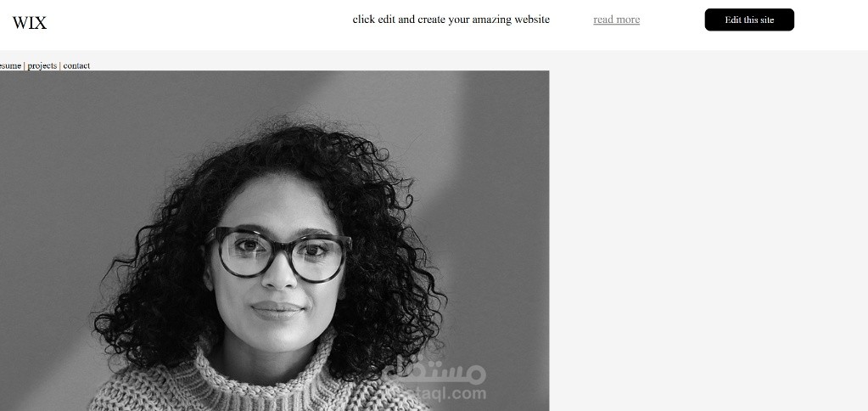Click the empty gray area beside the photo
Image resolution: width=868 pixels, height=411 pixels.
(x=708, y=233)
